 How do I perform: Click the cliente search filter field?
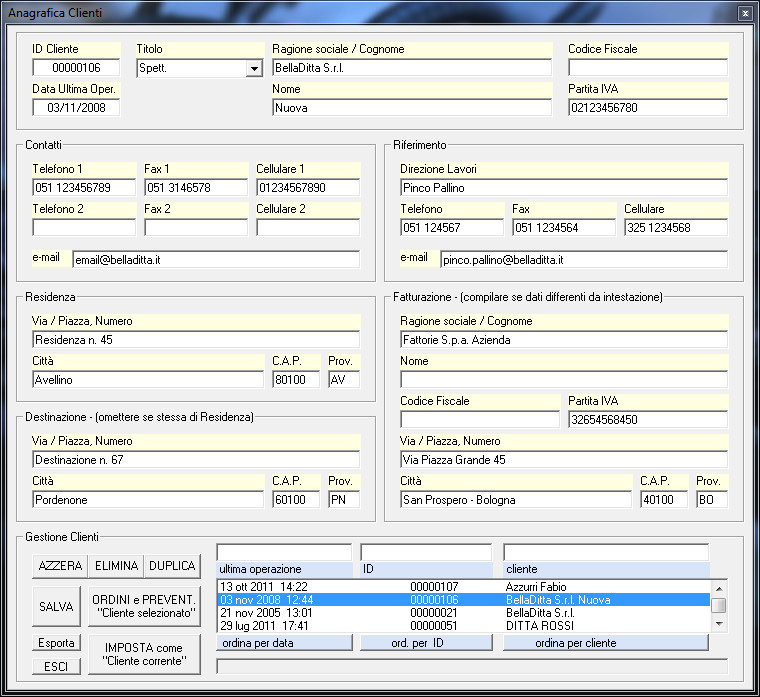pos(606,552)
